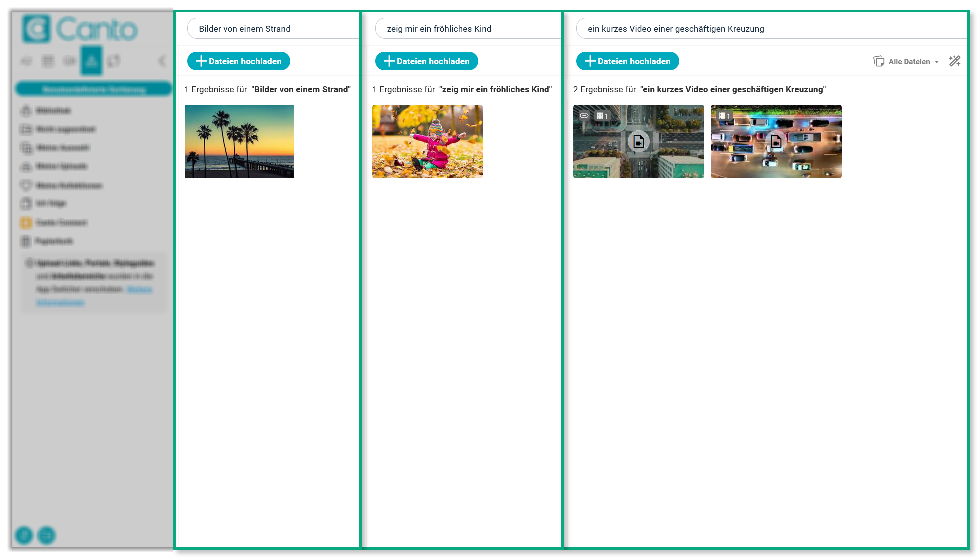Click the Canto logo
Image resolution: width=980 pixels, height=560 pixels.
(x=80, y=29)
